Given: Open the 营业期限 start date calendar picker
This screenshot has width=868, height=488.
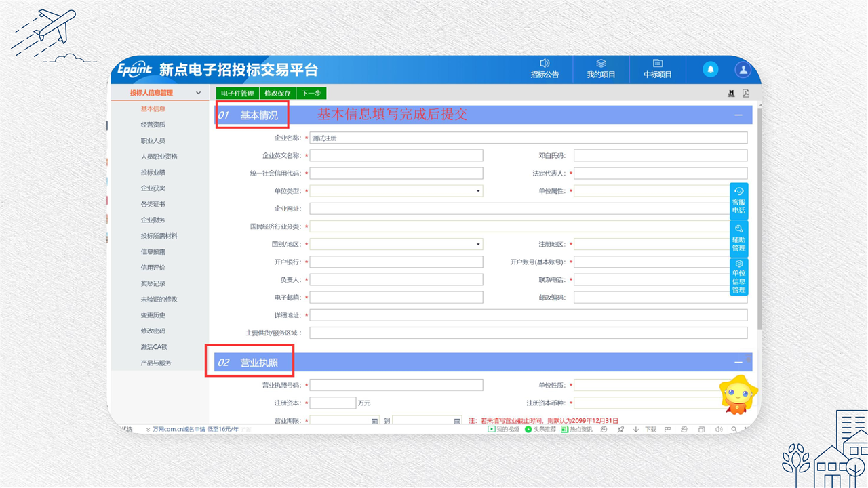Looking at the screenshot, I should [x=374, y=421].
